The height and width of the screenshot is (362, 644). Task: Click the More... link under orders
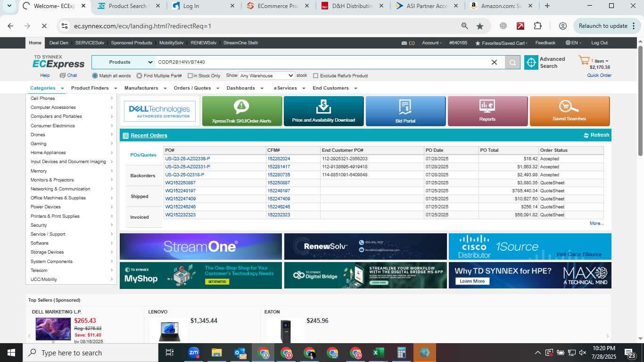(596, 223)
